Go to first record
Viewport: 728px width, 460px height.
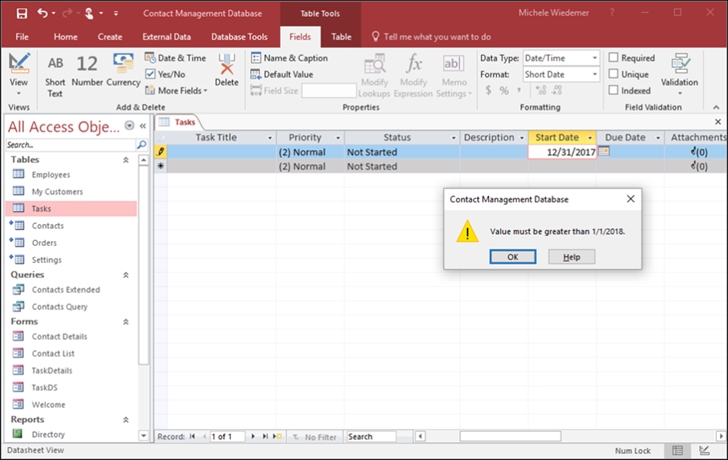(192, 436)
